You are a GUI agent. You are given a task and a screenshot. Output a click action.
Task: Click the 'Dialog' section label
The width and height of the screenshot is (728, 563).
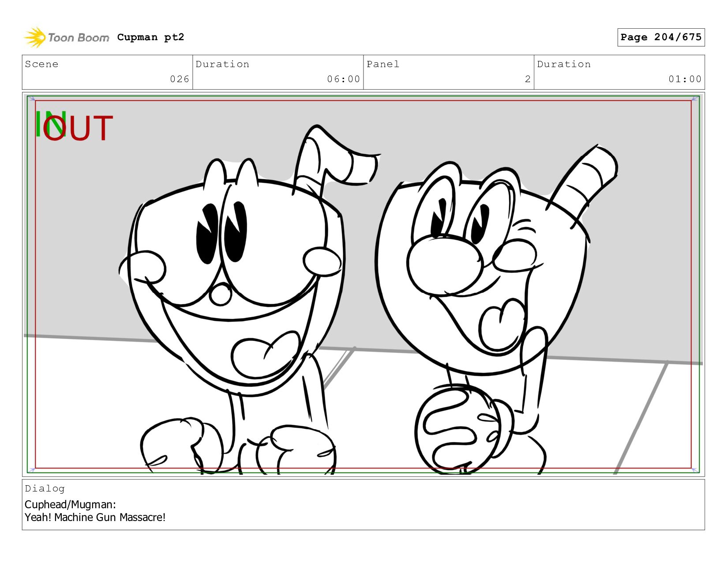[x=45, y=488]
